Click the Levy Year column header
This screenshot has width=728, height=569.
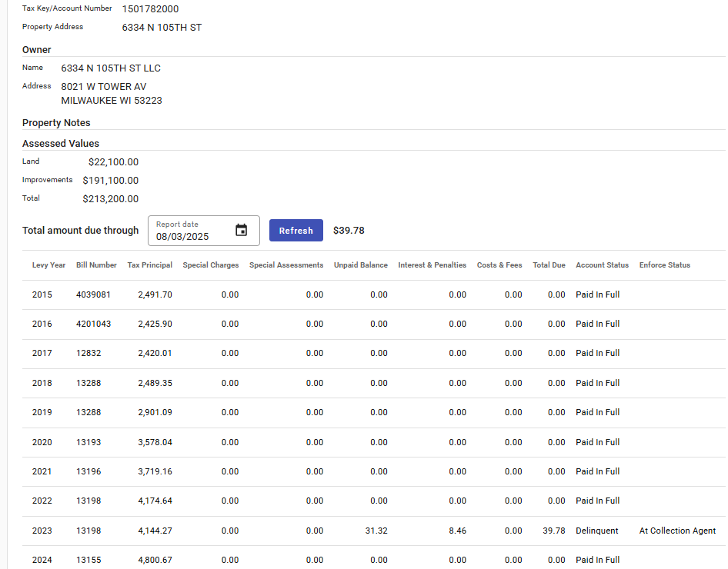(48, 265)
